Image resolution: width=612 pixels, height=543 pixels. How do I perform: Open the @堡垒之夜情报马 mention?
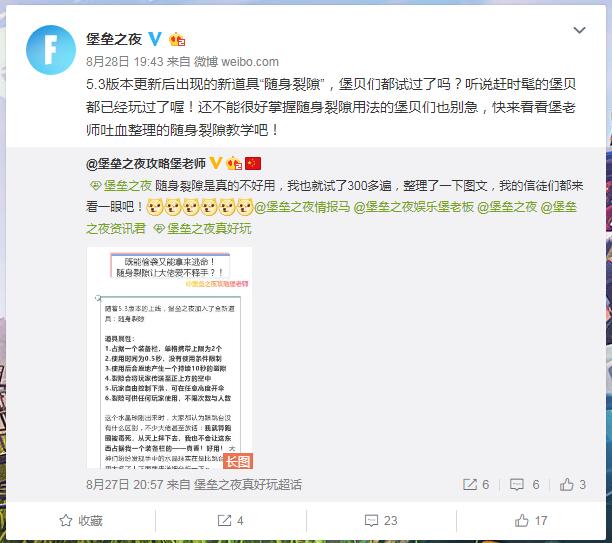(x=302, y=207)
